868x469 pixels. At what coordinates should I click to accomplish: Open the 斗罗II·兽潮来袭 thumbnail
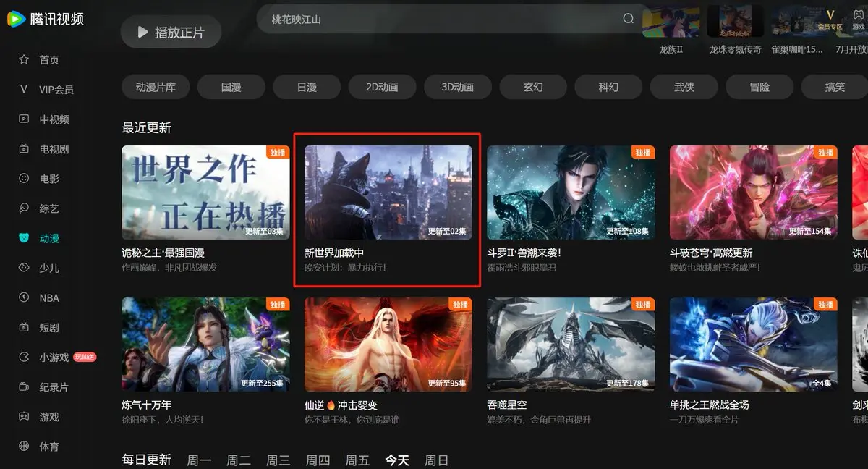[x=571, y=193]
